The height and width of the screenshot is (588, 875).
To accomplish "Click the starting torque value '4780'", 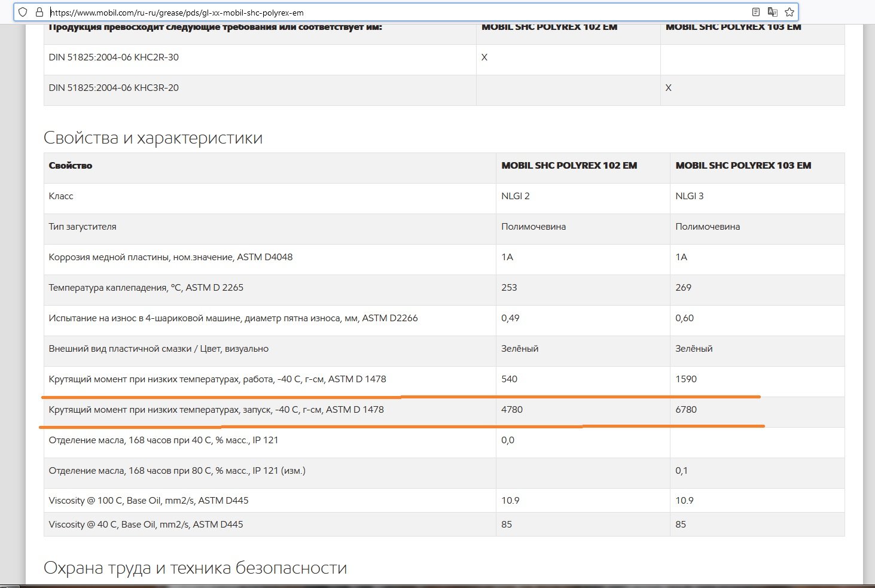I will pyautogui.click(x=512, y=410).
